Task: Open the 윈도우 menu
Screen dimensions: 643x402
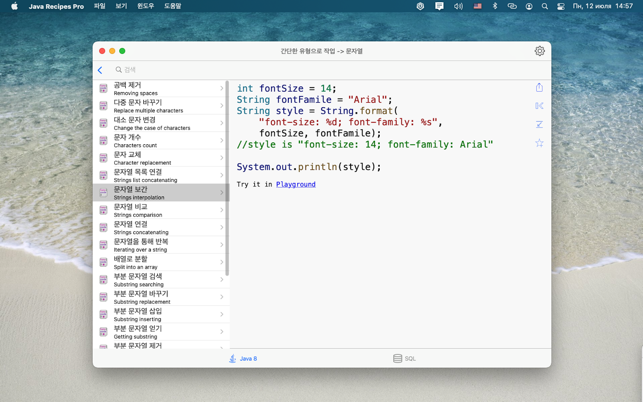Action: pyautogui.click(x=146, y=6)
